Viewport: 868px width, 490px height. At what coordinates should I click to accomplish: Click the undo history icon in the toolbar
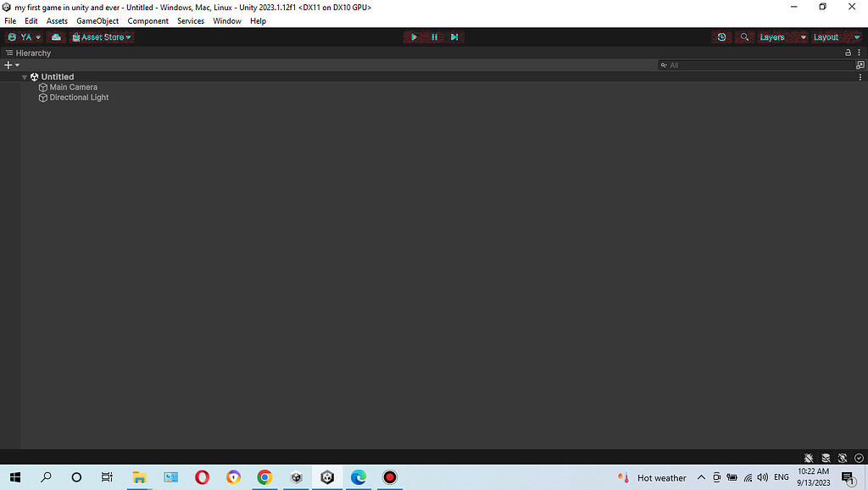pyautogui.click(x=721, y=36)
